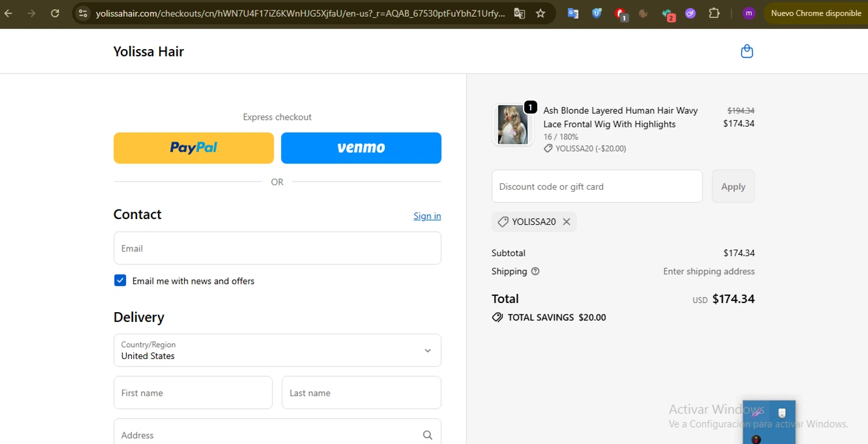Go back with browser back arrow

pyautogui.click(x=9, y=13)
